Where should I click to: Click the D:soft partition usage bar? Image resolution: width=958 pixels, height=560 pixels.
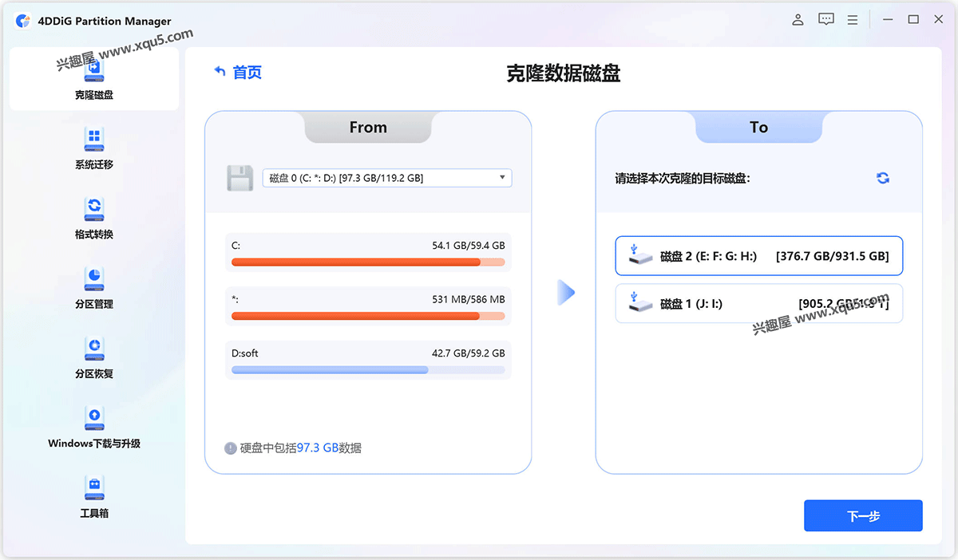(x=368, y=370)
